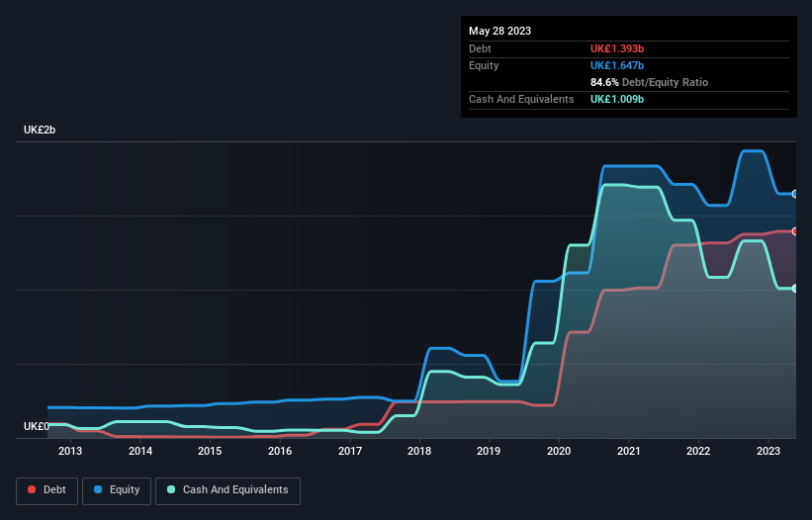Click the Debt value UK£1.393b
812x520 pixels.
tap(617, 48)
